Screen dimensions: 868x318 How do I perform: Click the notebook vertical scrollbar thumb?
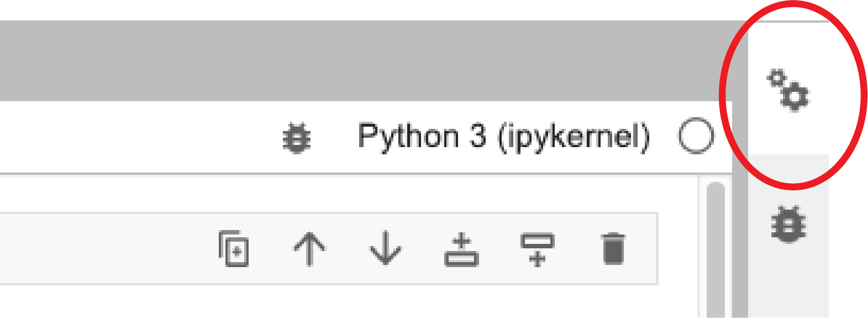pyautogui.click(x=716, y=249)
